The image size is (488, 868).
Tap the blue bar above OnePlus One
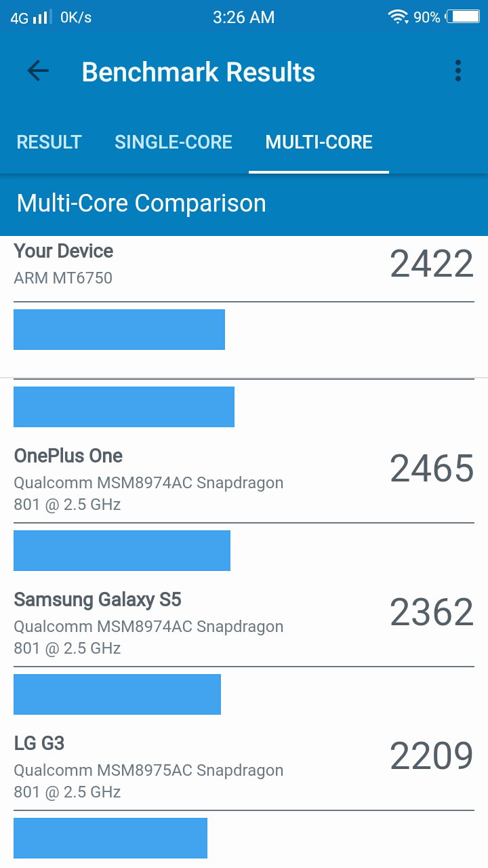tap(124, 407)
